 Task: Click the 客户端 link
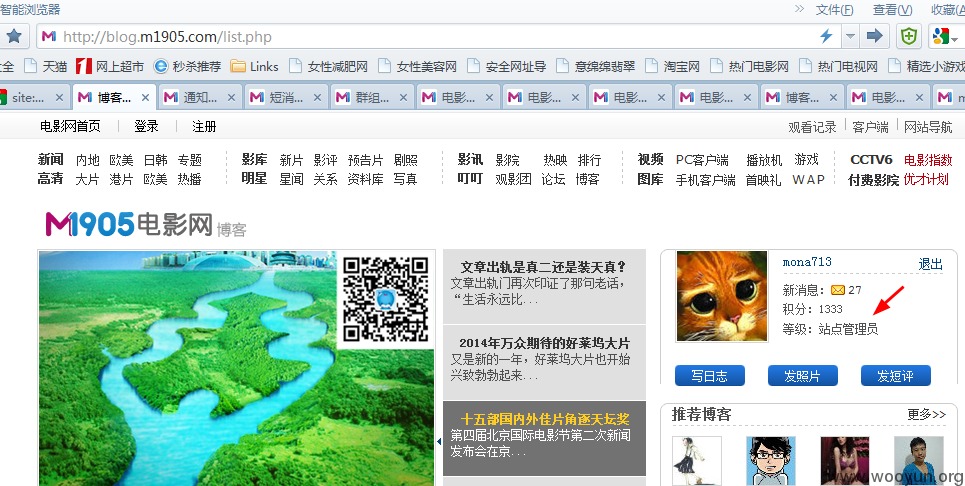coord(870,127)
